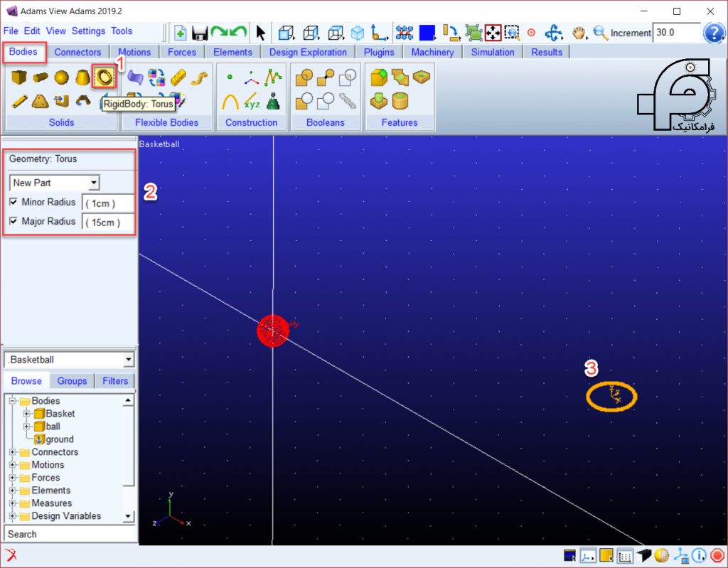The width and height of the screenshot is (728, 568).
Task: Click the pan hand icon
Action: pos(579,33)
